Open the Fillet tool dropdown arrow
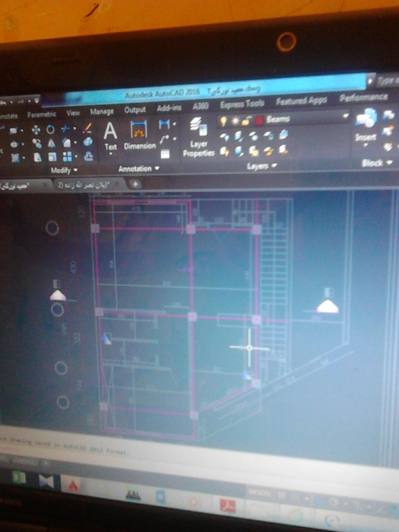This screenshot has width=399, height=532. [x=75, y=143]
